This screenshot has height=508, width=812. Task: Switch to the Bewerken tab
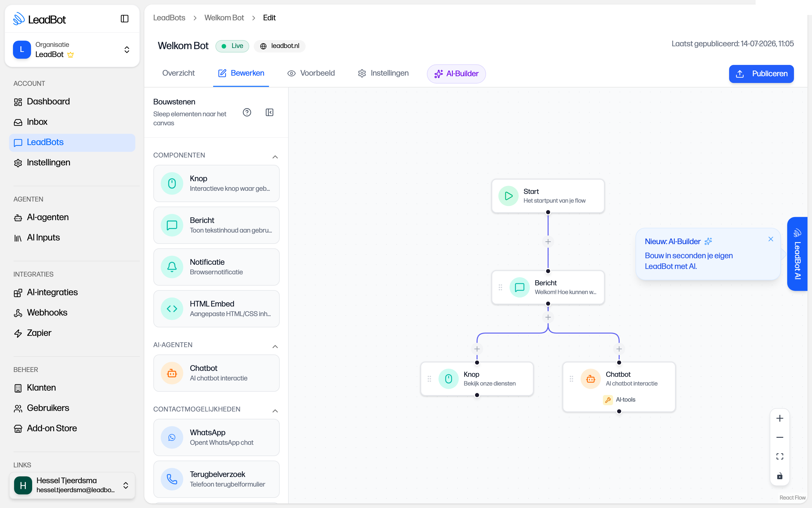[241, 73]
